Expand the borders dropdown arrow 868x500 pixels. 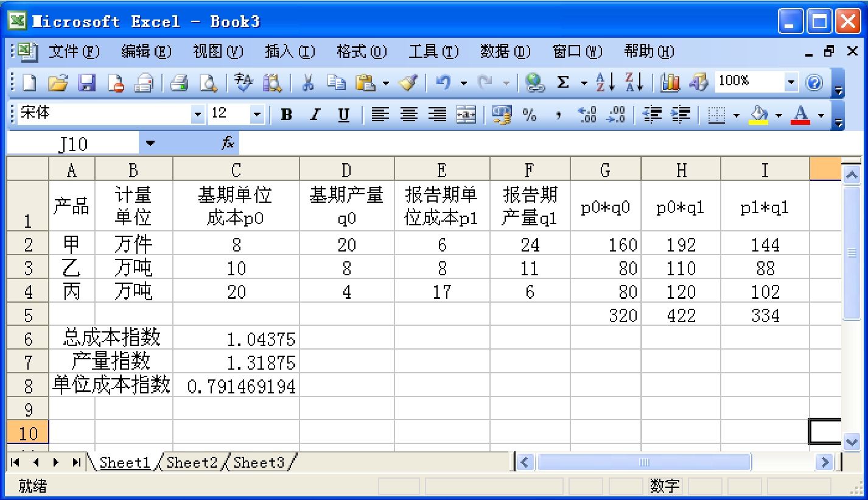pos(737,114)
